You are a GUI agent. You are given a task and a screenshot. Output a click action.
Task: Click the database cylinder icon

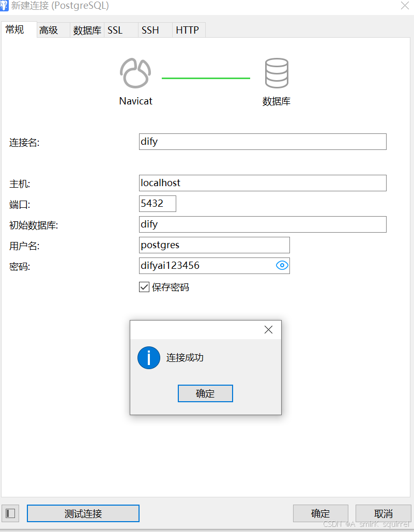[x=277, y=73]
